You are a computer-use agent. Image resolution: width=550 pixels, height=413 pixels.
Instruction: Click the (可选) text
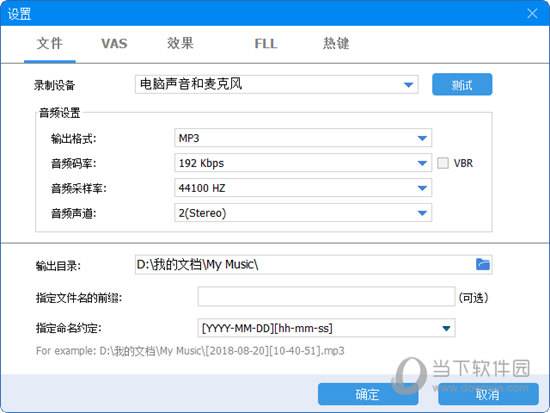474,298
